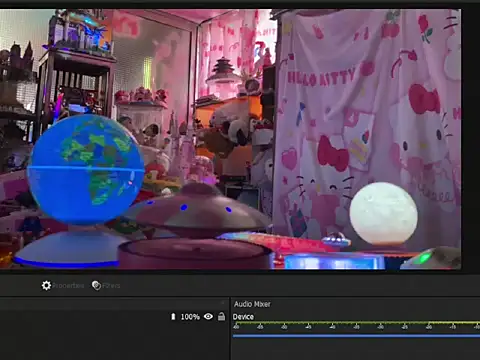The height and width of the screenshot is (360, 480).
Task: Open the Filters button for source
Action: tap(106, 286)
